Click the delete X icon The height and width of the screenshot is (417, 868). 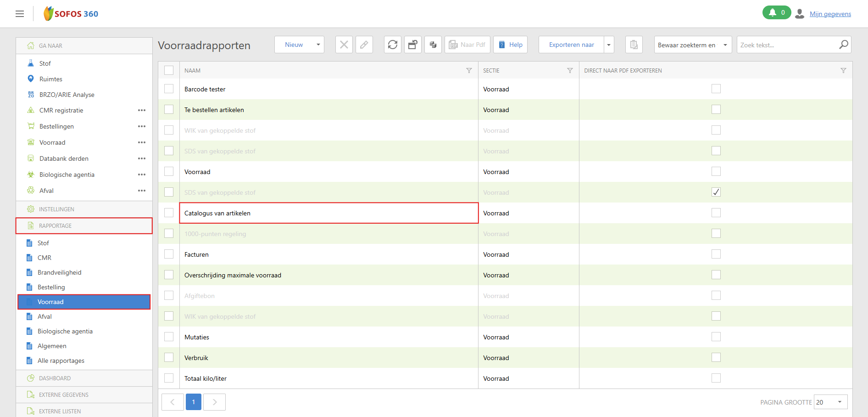[x=344, y=45]
